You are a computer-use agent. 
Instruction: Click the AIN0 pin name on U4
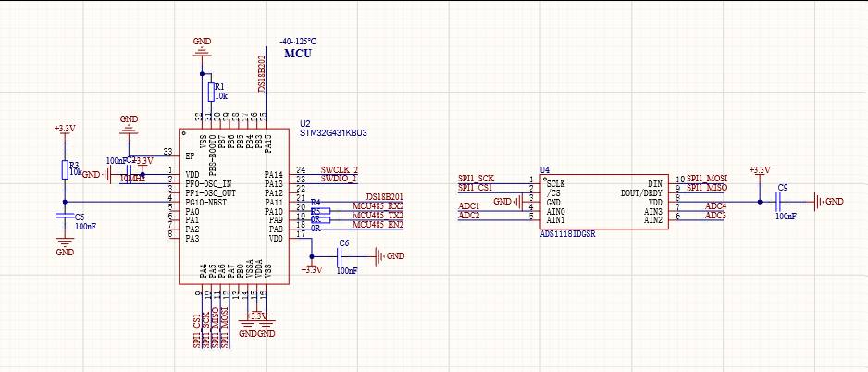pos(556,211)
